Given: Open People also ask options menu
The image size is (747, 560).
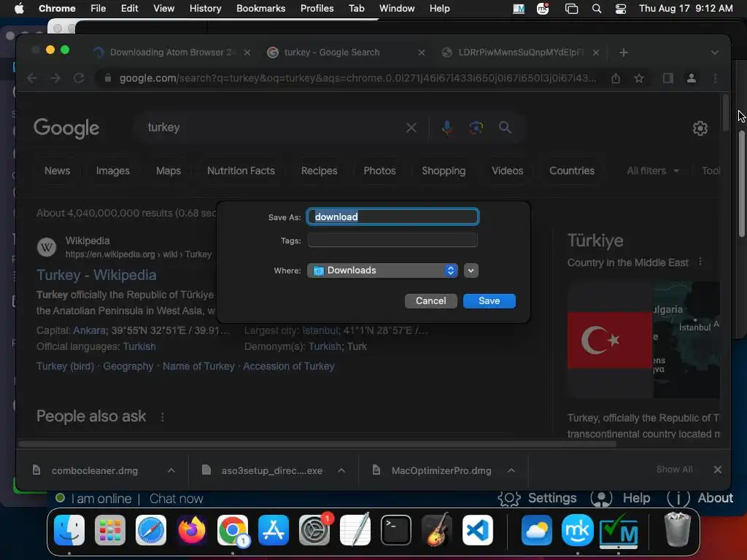Looking at the screenshot, I should (x=163, y=416).
